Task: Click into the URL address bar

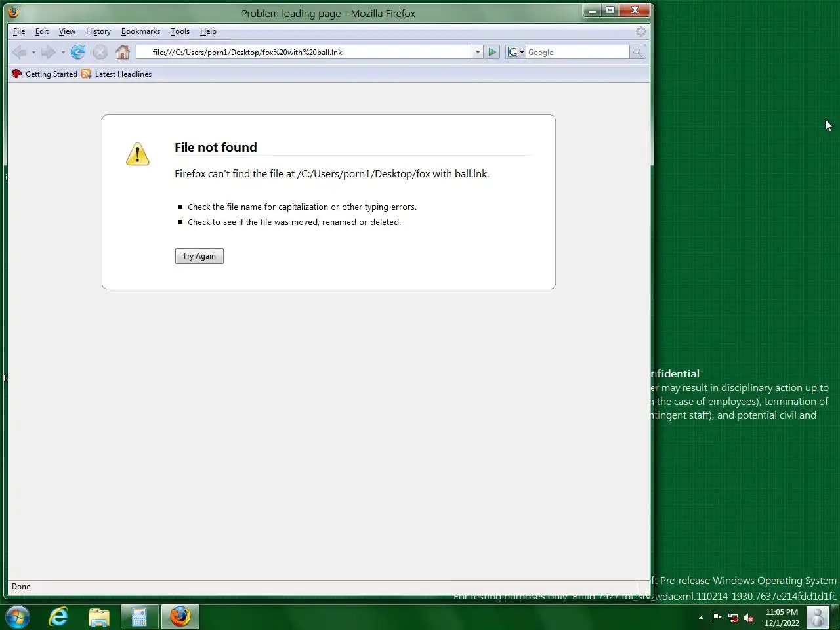Action: [x=304, y=52]
